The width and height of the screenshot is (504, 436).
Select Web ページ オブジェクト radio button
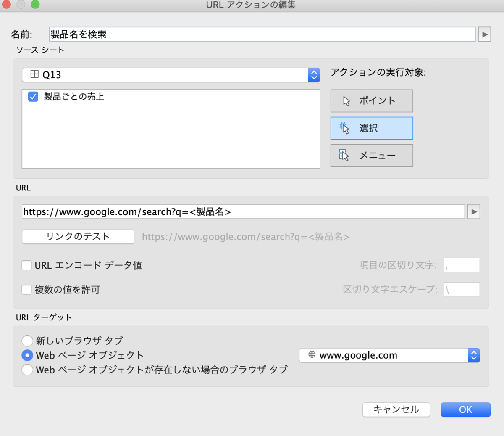tap(27, 355)
